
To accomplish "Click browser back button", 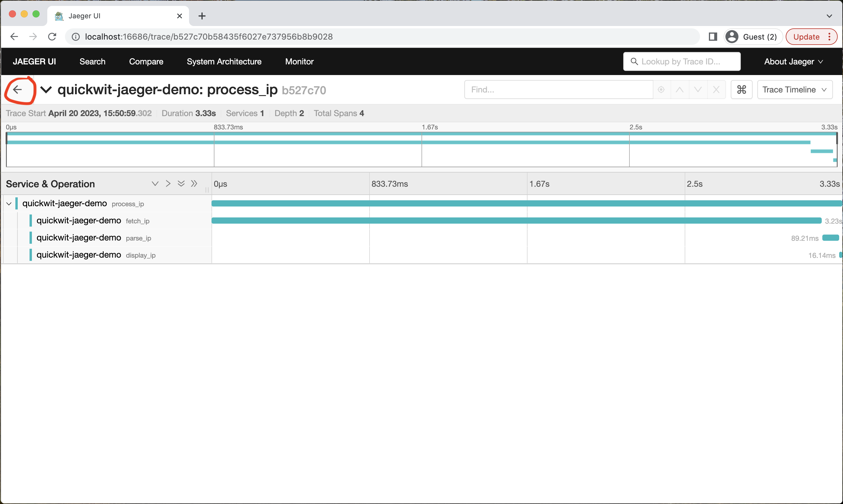I will pos(14,37).
